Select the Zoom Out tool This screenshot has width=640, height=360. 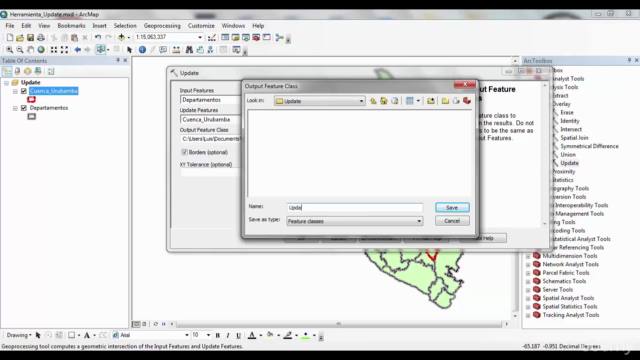20,50
